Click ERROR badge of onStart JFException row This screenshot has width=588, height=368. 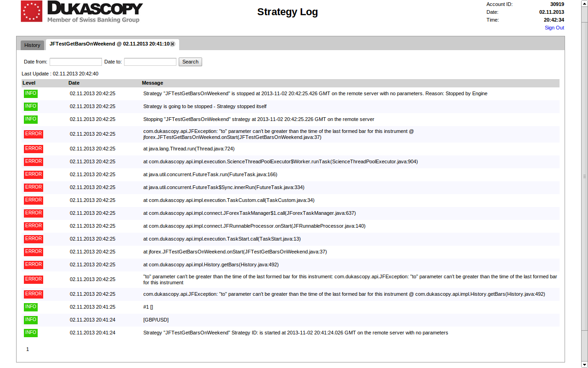coord(34,134)
